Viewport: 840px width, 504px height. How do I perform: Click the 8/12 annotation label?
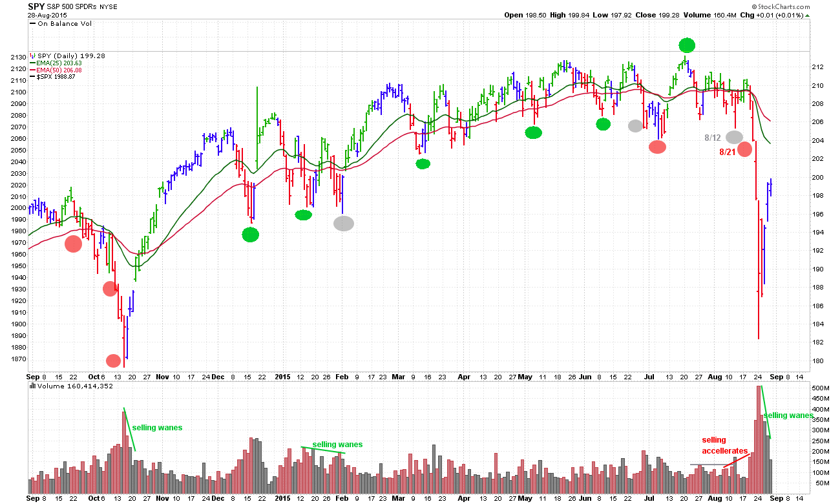712,138
